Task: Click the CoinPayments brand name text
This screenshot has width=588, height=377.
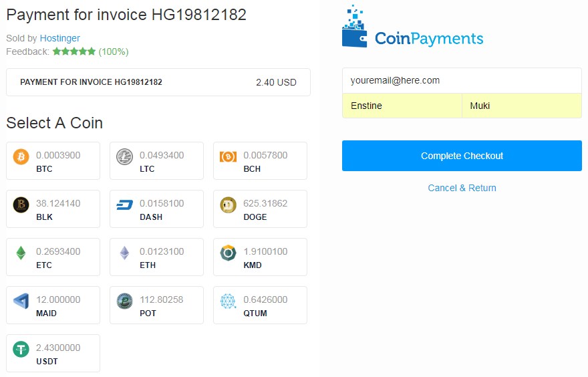Action: coord(429,39)
